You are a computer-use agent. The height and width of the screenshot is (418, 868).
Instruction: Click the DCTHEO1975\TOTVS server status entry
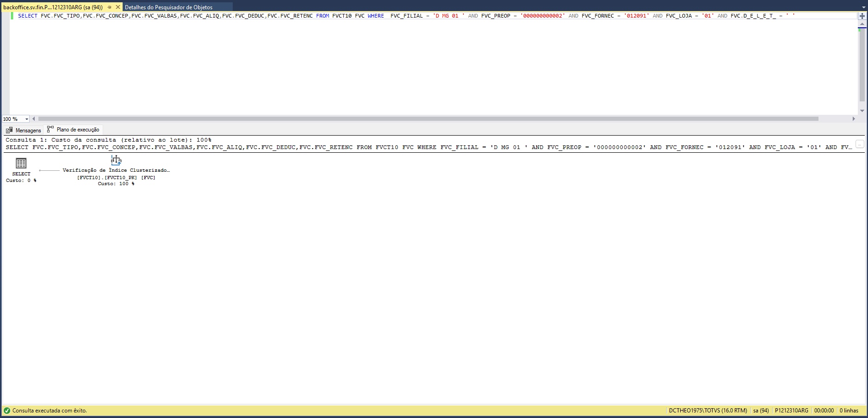[x=708, y=411]
